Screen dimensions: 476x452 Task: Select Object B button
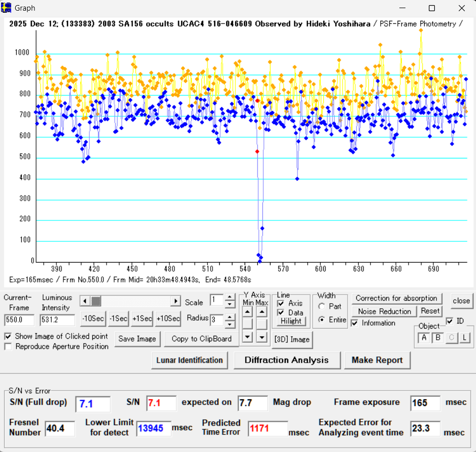click(437, 338)
